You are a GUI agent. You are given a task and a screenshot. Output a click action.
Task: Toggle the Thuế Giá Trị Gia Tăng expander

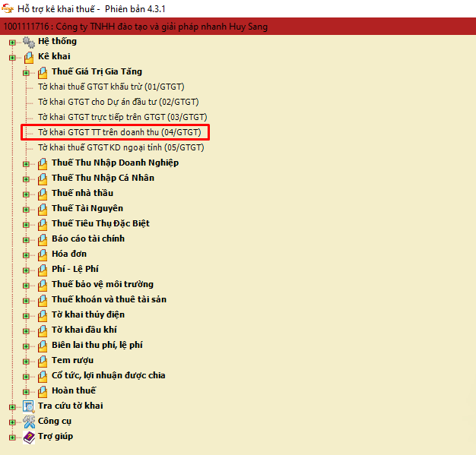pyautogui.click(x=26, y=73)
